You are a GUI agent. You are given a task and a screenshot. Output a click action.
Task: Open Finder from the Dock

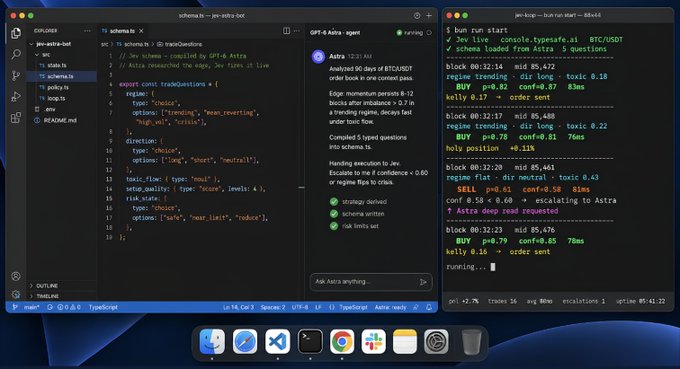pos(212,341)
